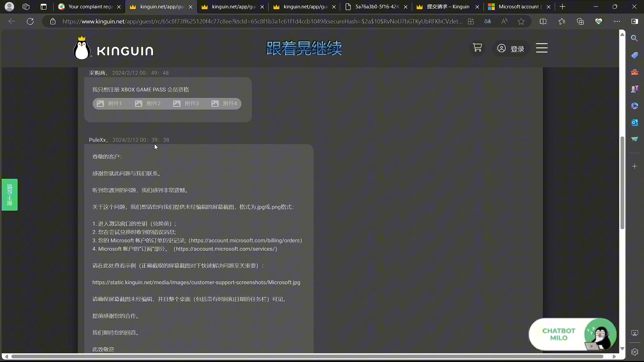Open attachment 附件1

(109, 104)
